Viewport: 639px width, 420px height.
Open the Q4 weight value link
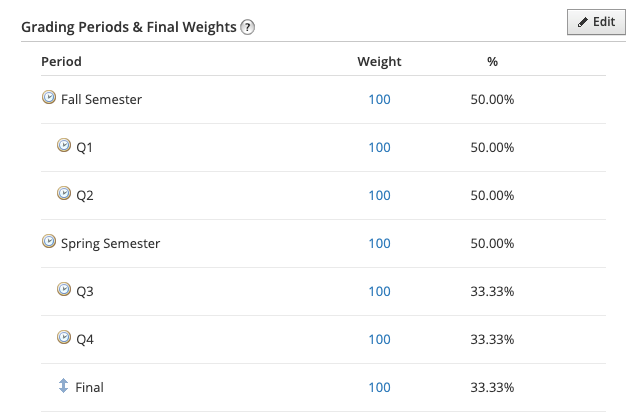379,339
